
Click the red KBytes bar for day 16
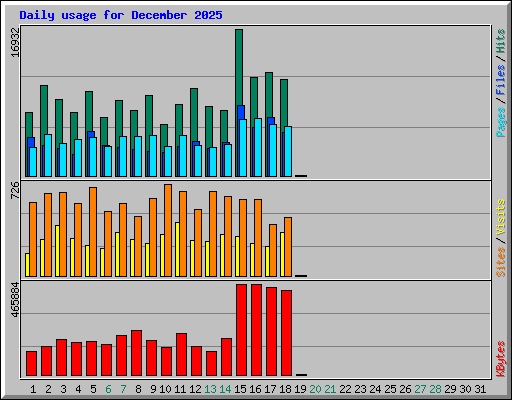[x=256, y=330]
